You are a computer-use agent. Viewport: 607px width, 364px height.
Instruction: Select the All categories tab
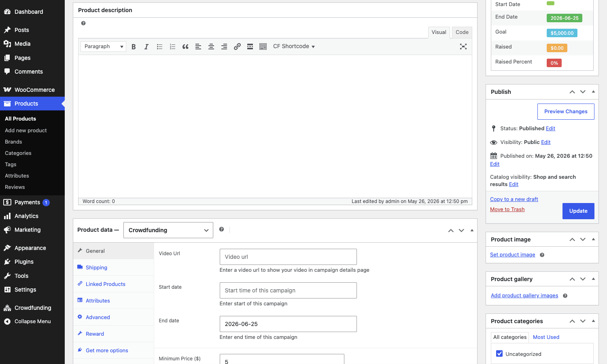510,337
